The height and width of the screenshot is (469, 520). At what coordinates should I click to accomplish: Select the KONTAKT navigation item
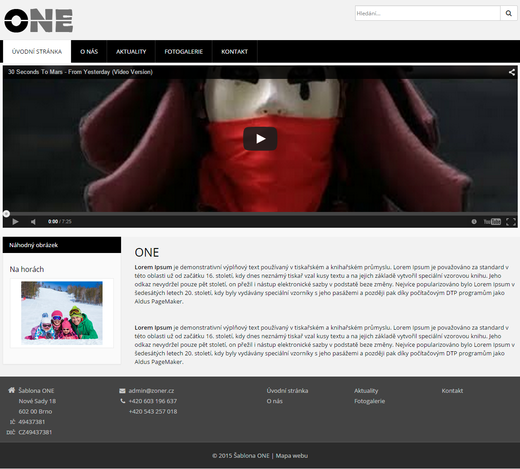235,52
